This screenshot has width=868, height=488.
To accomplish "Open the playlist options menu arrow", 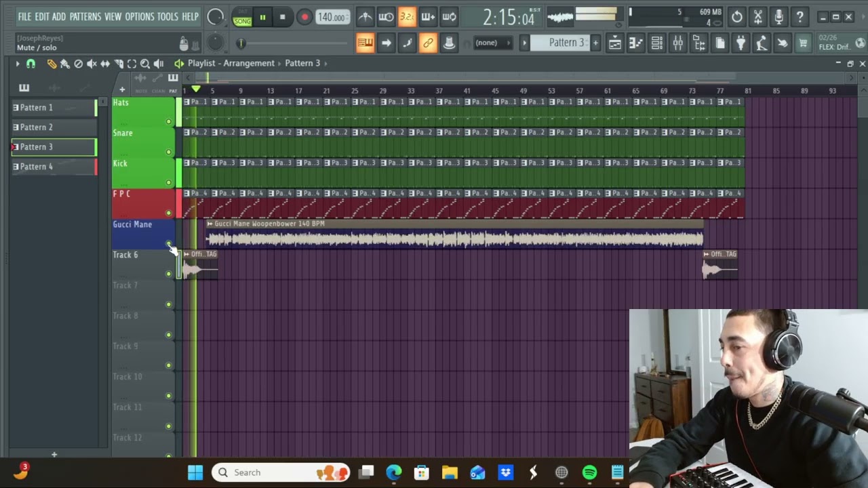I will [18, 64].
